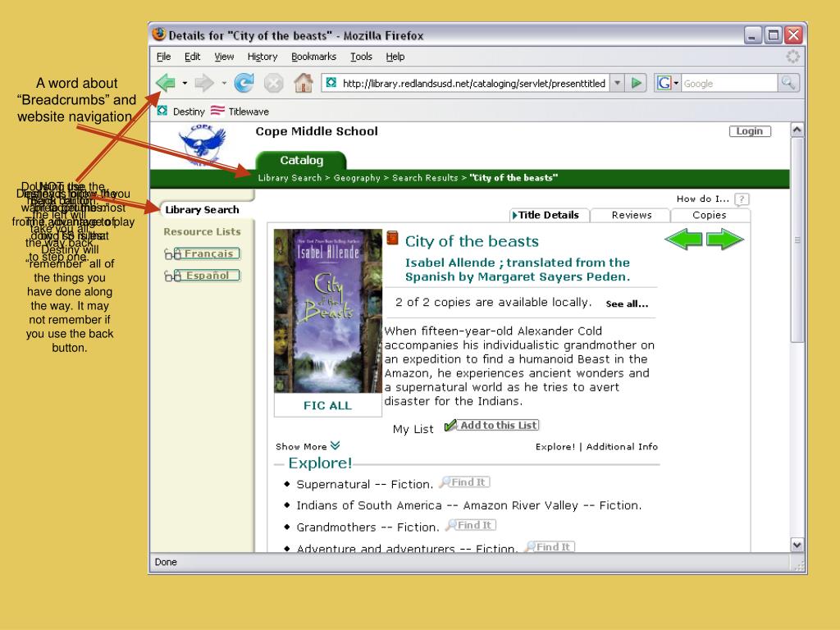This screenshot has width=840, height=630.
Task: Click the FIC ALL call number
Action: [327, 405]
